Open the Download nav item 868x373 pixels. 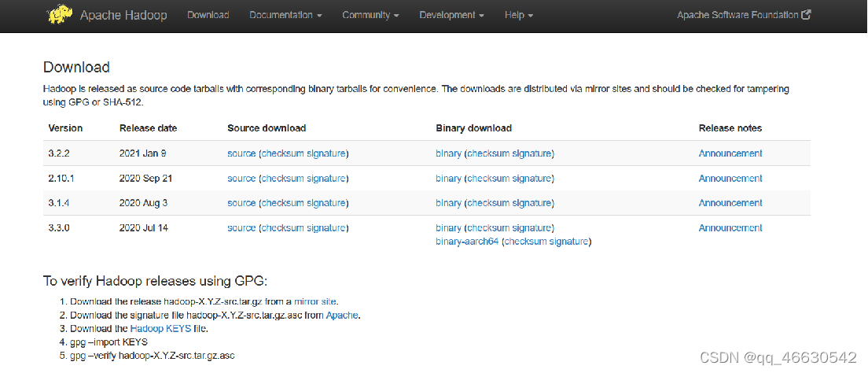[208, 16]
